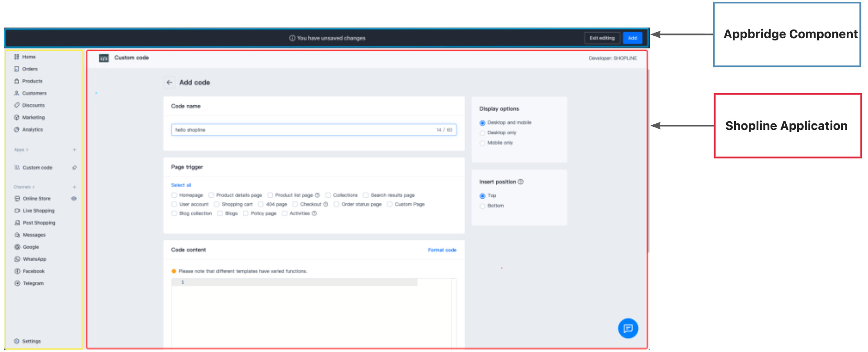Screen dimensions: 868x352
Task: Check the Homepage page trigger checkbox
Action: (174, 196)
